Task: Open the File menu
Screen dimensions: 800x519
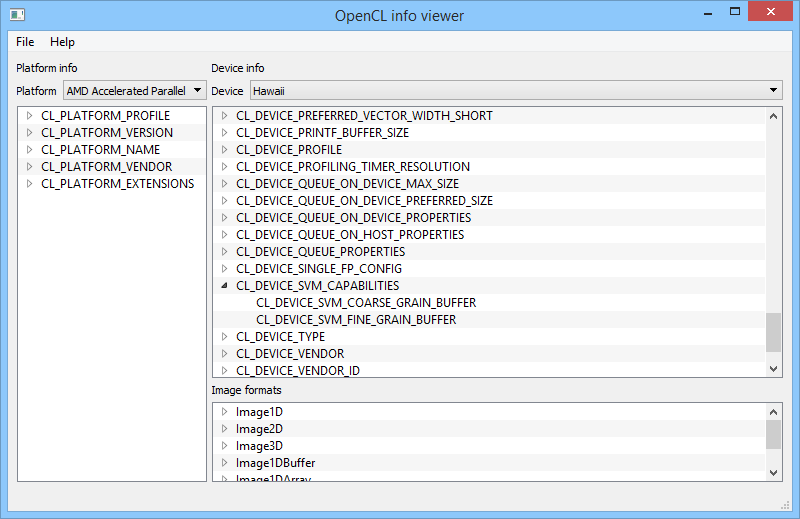Action: point(25,42)
